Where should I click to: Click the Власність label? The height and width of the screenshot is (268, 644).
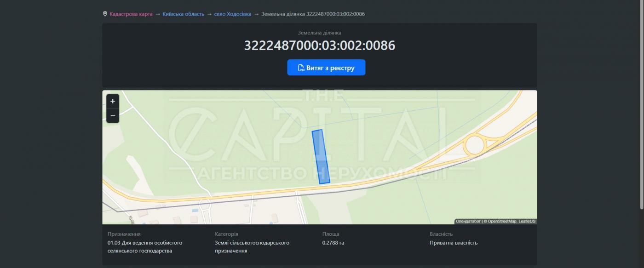tap(441, 234)
